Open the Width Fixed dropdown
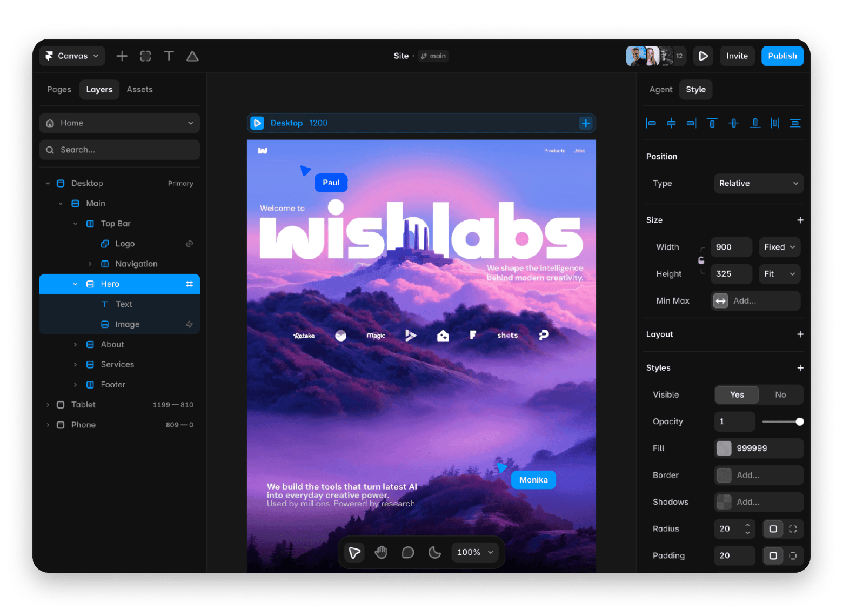Viewport: 843px width, 616px height. pyautogui.click(x=779, y=247)
